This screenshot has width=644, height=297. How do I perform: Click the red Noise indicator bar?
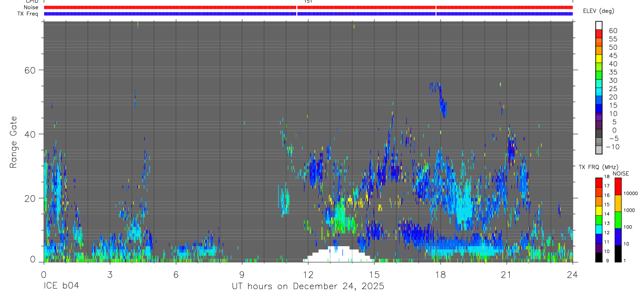click(x=308, y=7)
